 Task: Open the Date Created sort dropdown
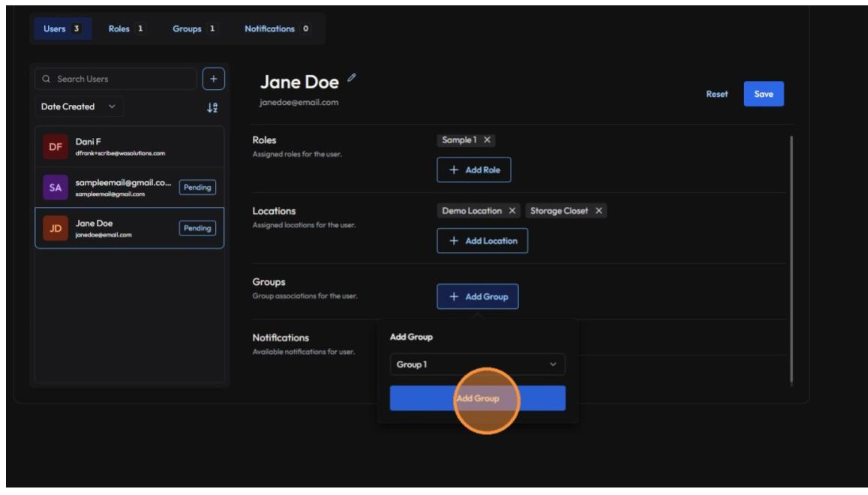79,106
